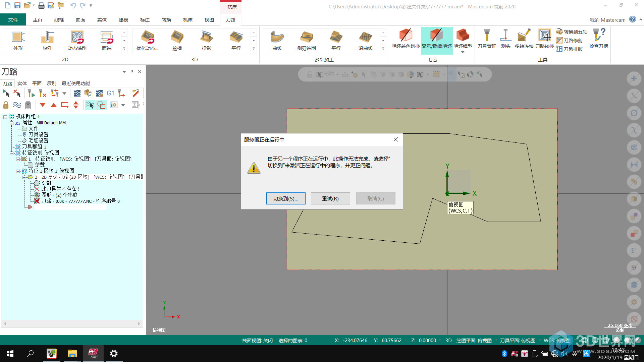The image size is (644, 362).
Task: Open the Windows Start menu
Action: (x=10, y=354)
